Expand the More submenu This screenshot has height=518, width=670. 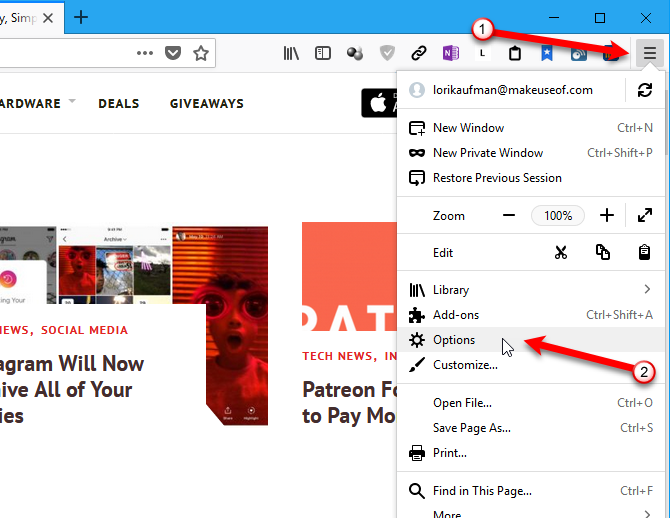coord(530,515)
